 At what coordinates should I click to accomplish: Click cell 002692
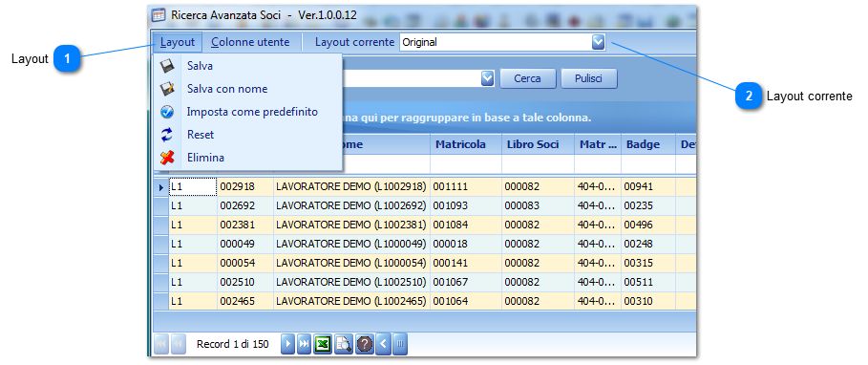pos(245,206)
